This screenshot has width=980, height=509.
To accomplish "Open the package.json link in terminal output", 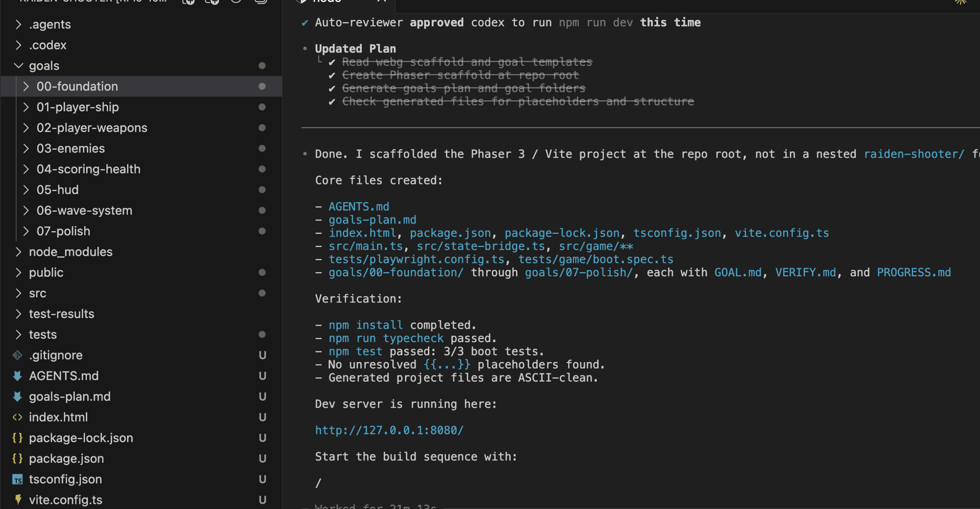I will [450, 233].
